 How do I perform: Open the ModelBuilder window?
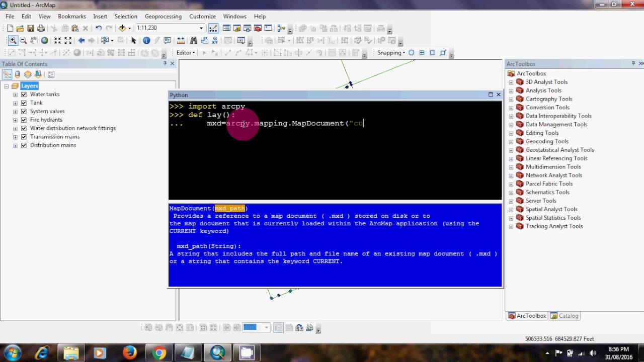point(281,29)
